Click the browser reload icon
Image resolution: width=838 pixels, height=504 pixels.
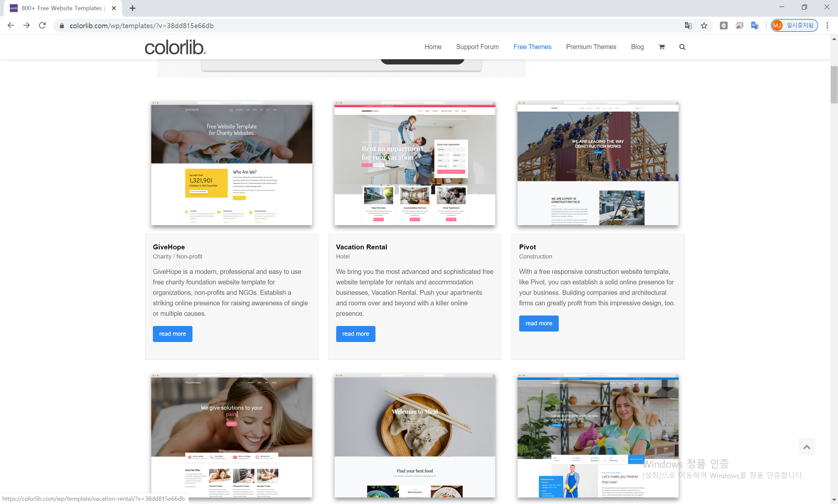click(x=42, y=26)
